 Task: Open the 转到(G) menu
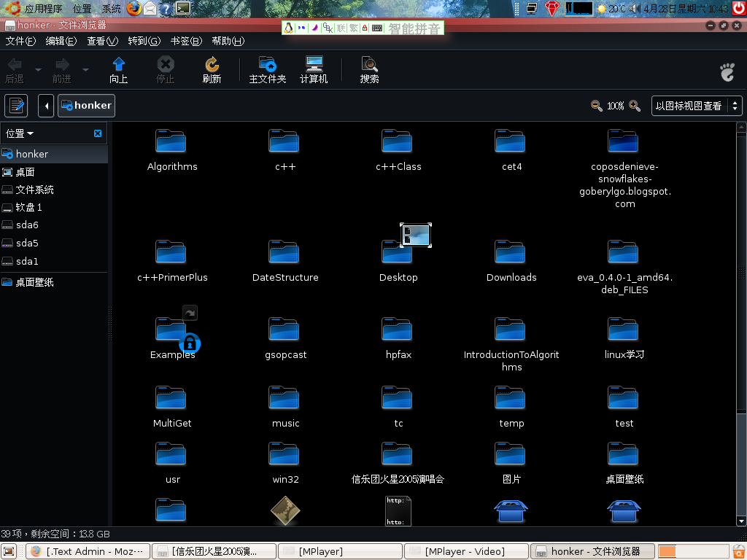click(144, 41)
